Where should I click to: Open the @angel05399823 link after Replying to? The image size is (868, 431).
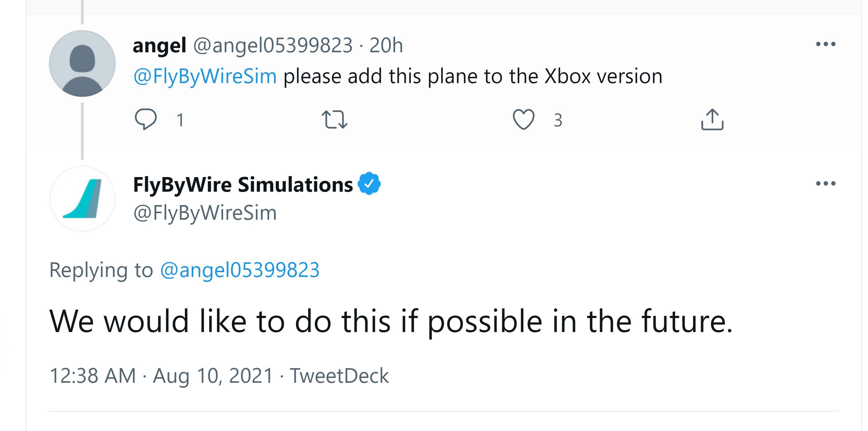tap(240, 270)
